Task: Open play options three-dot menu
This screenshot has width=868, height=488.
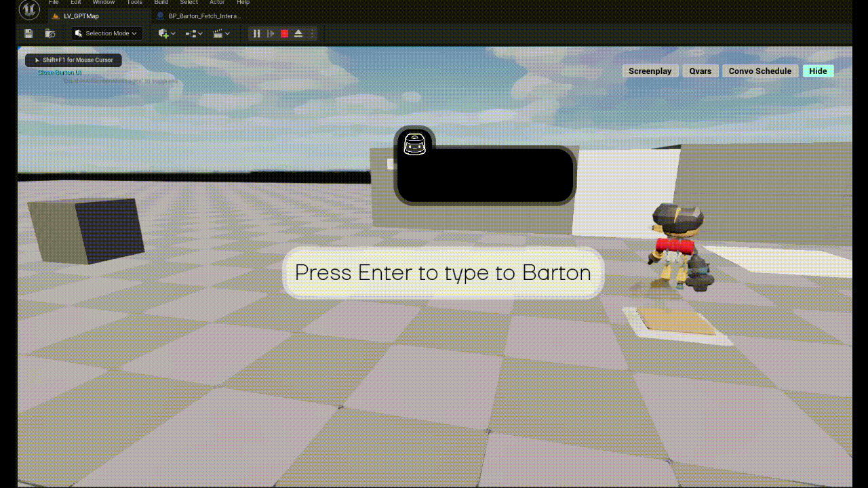Action: 312,33
